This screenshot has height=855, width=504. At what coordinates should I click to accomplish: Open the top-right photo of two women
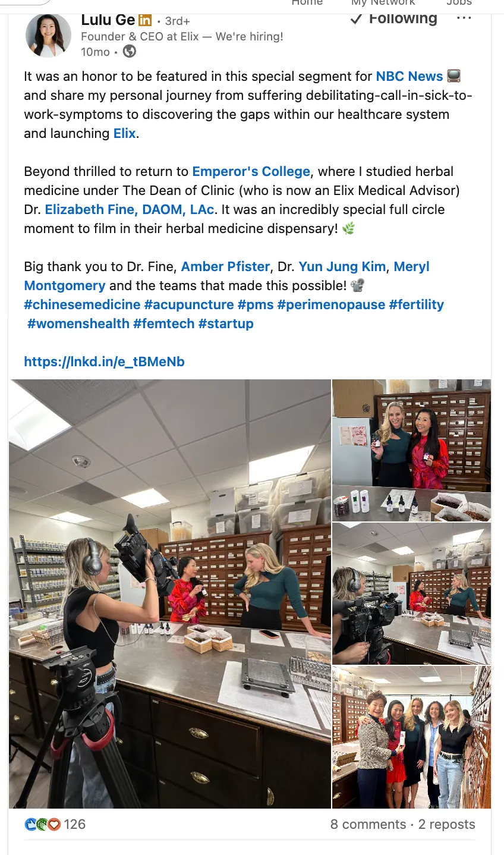[411, 450]
